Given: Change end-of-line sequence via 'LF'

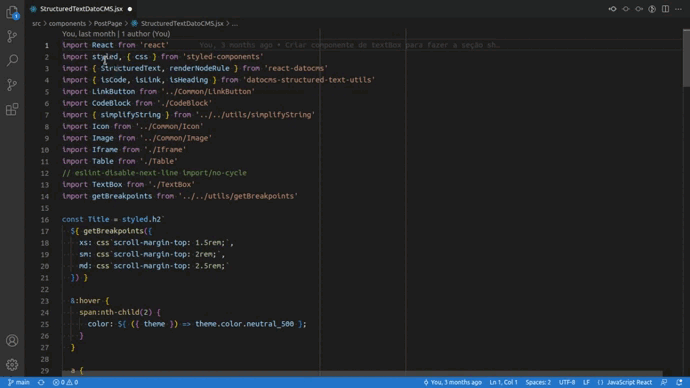Looking at the screenshot, I should tap(586, 382).
